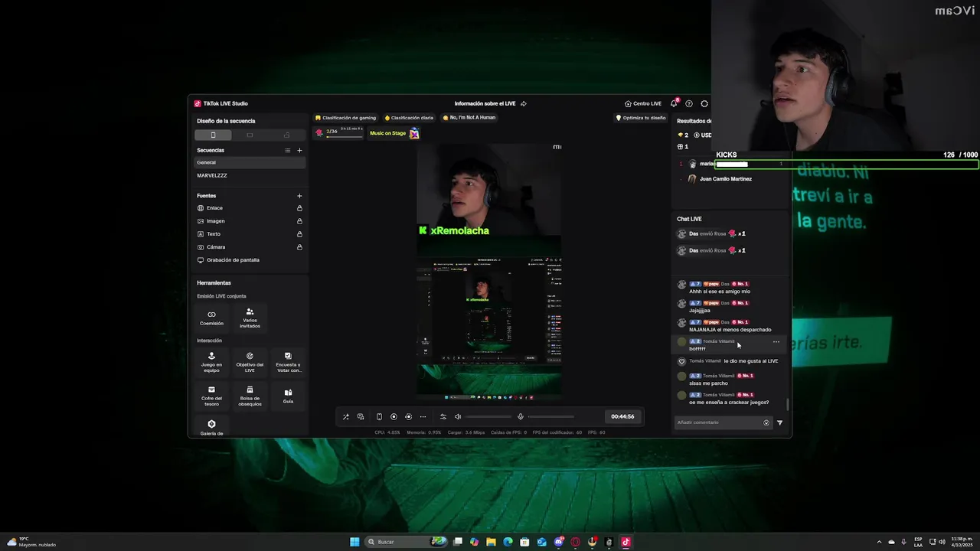The height and width of the screenshot is (551, 980).
Task: Open Bolsa de obsequios tool
Action: click(250, 395)
